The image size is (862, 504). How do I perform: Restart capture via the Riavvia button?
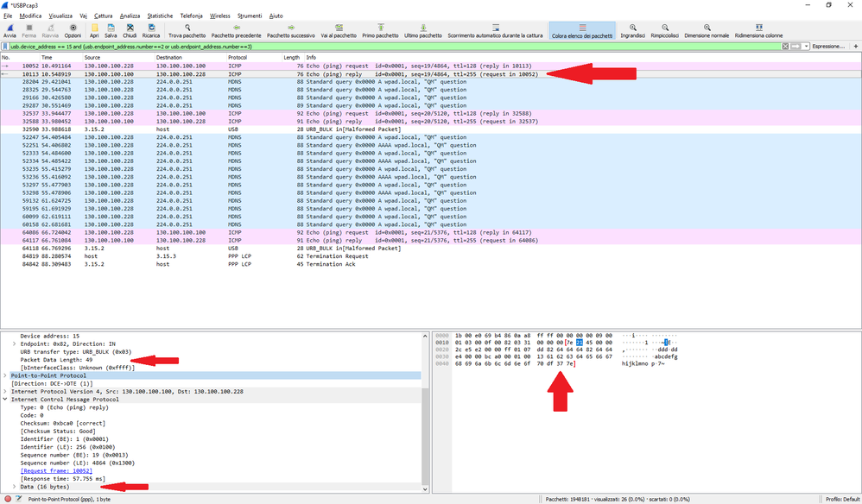tap(50, 30)
